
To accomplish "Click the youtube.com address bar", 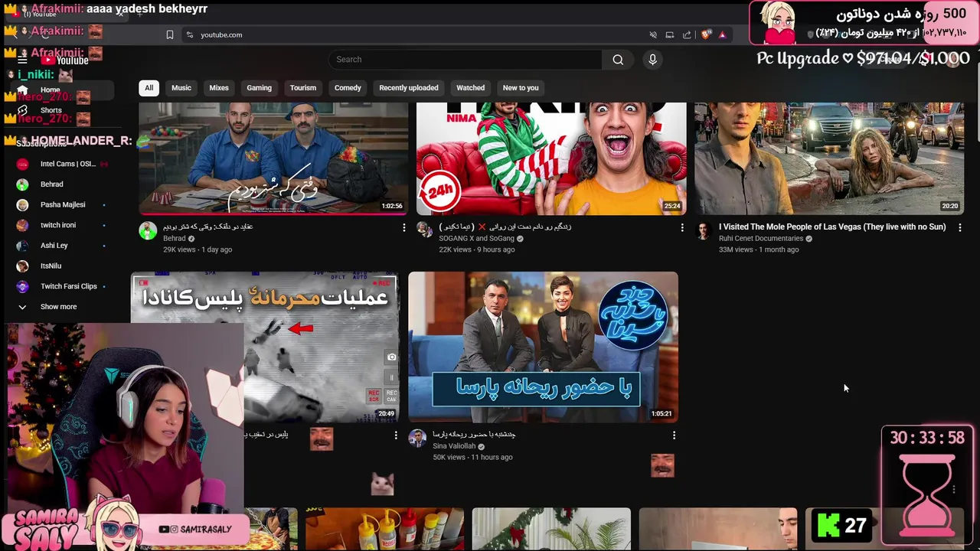I will pyautogui.click(x=413, y=34).
